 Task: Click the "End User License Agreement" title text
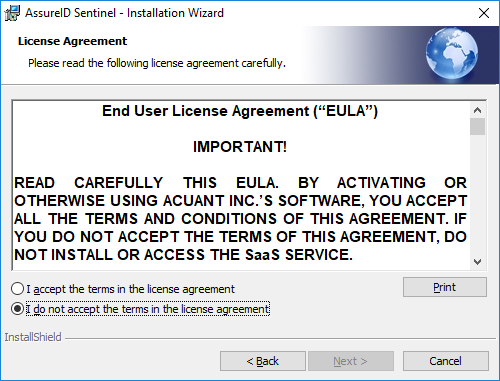240,111
